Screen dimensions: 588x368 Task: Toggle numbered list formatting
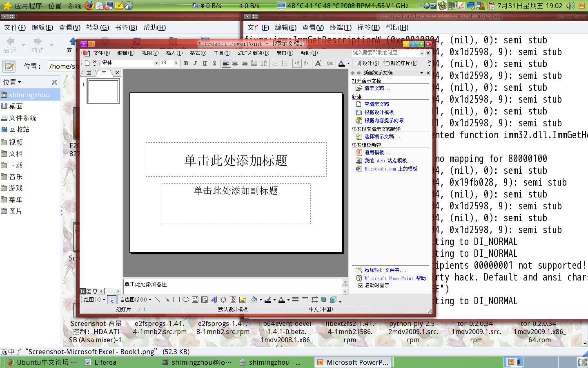pyautogui.click(x=275, y=63)
